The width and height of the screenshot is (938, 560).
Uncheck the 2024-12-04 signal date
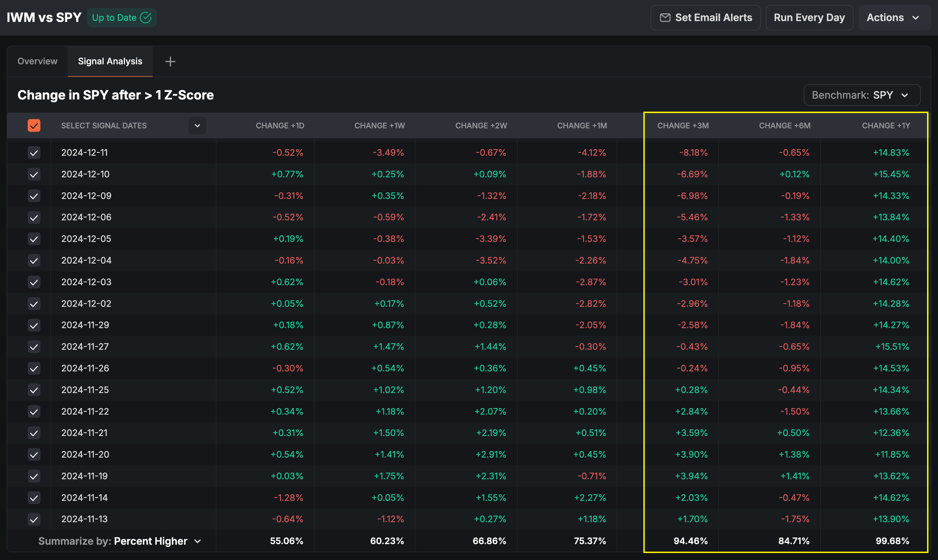(34, 261)
